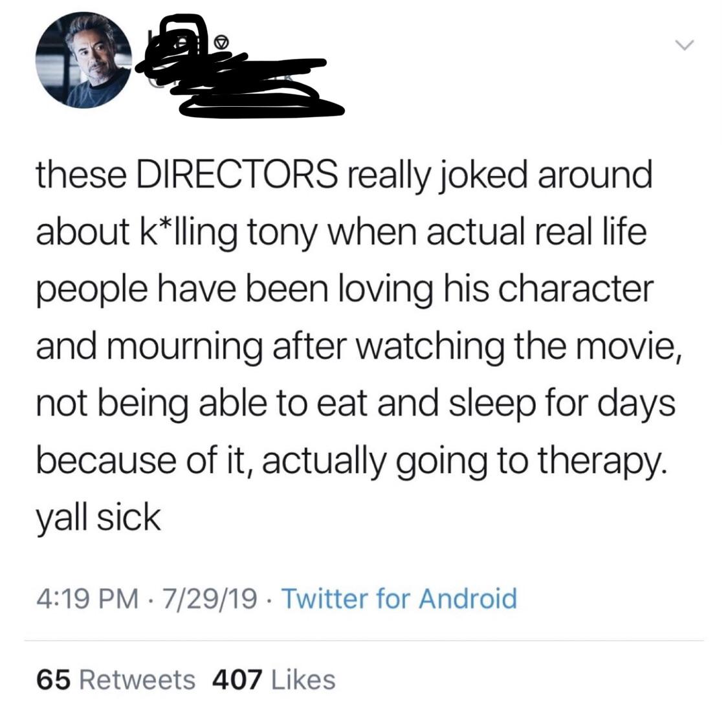View the 65 Retweets list
Screen dimensions: 728x706
(116, 679)
